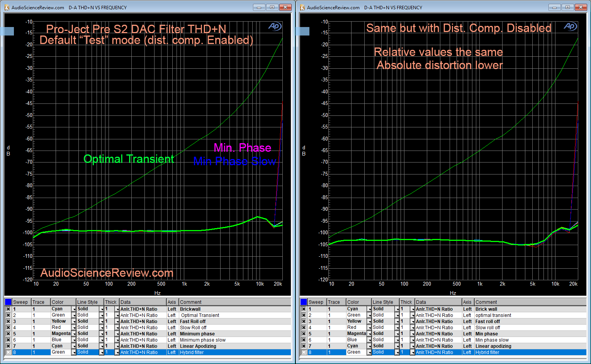The height and width of the screenshot is (364, 591).
Task: Click the Trace column header in left window
Action: 41,302
